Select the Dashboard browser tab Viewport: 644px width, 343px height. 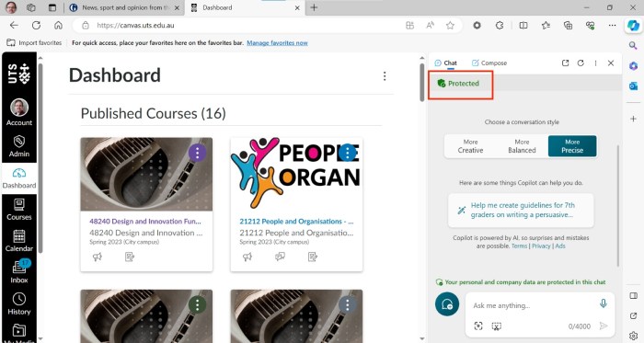click(246, 7)
